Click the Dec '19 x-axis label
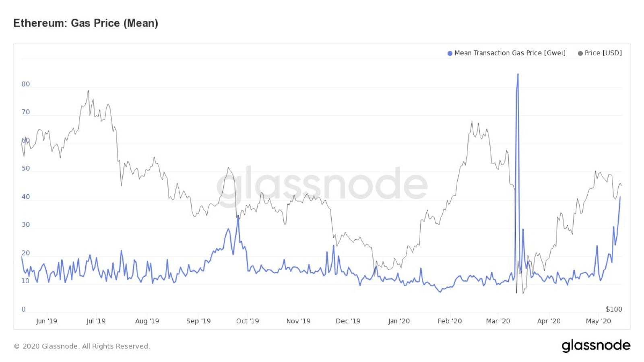Viewport: 644px width, 362px height. [348, 321]
